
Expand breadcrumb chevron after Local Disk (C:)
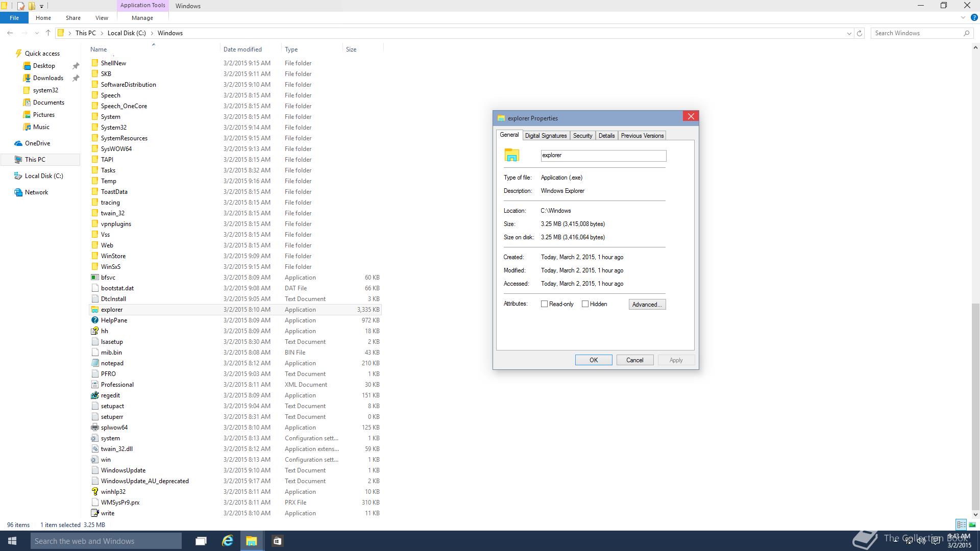[152, 33]
